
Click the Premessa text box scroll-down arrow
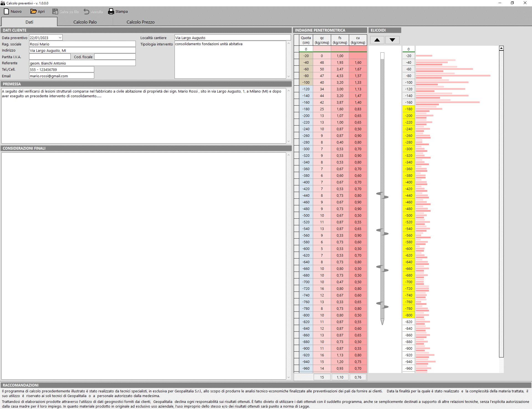pyautogui.click(x=288, y=141)
